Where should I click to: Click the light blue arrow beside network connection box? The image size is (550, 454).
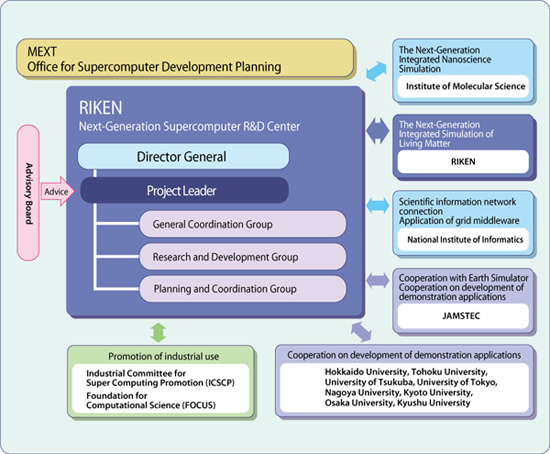click(x=377, y=206)
